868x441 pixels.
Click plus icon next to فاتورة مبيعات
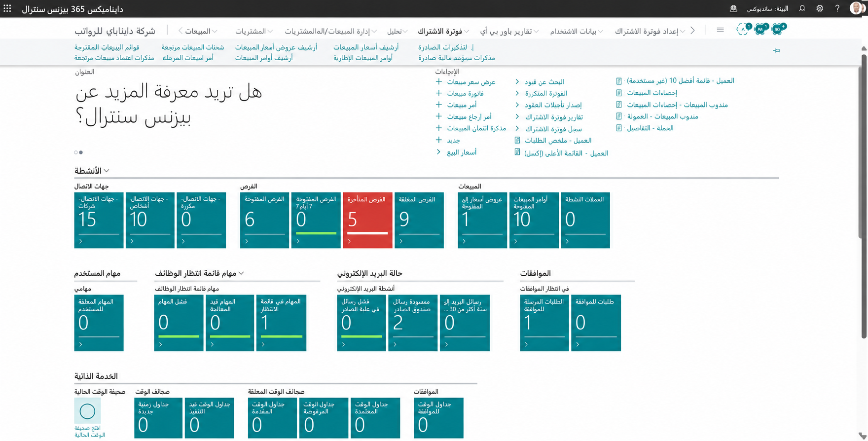coord(438,93)
